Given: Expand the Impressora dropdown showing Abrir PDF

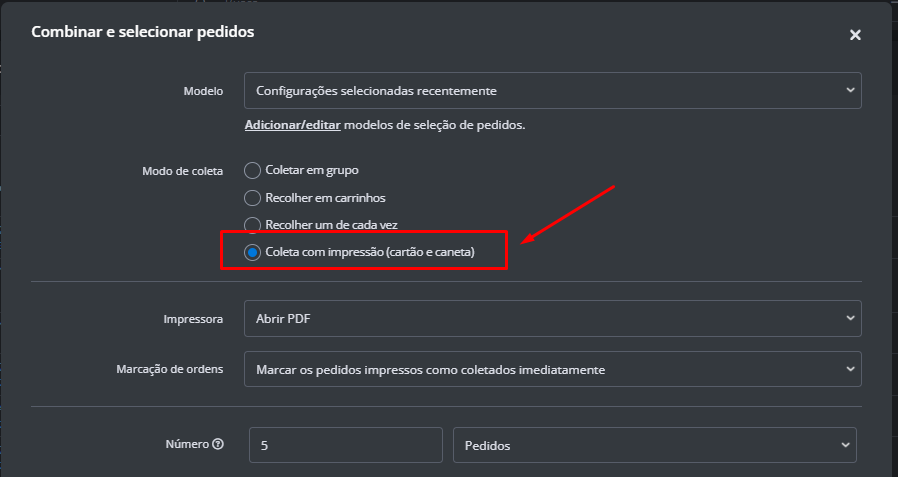Looking at the screenshot, I should 552,319.
